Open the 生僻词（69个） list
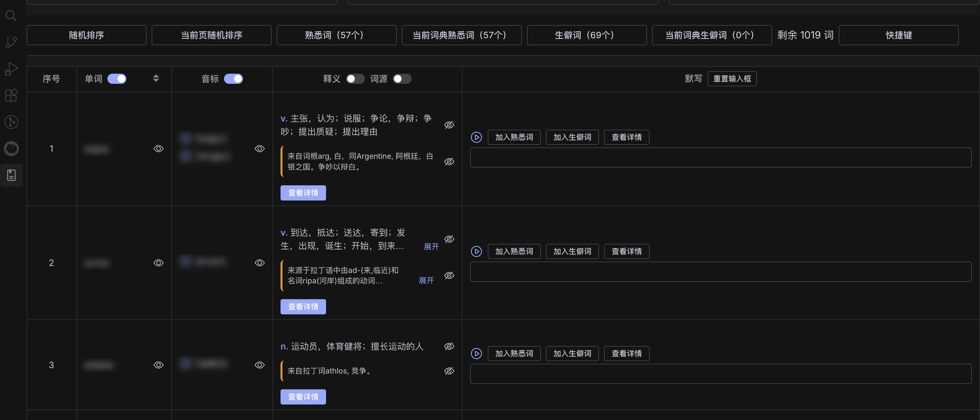Screen dimensions: 980x420 click(586, 35)
